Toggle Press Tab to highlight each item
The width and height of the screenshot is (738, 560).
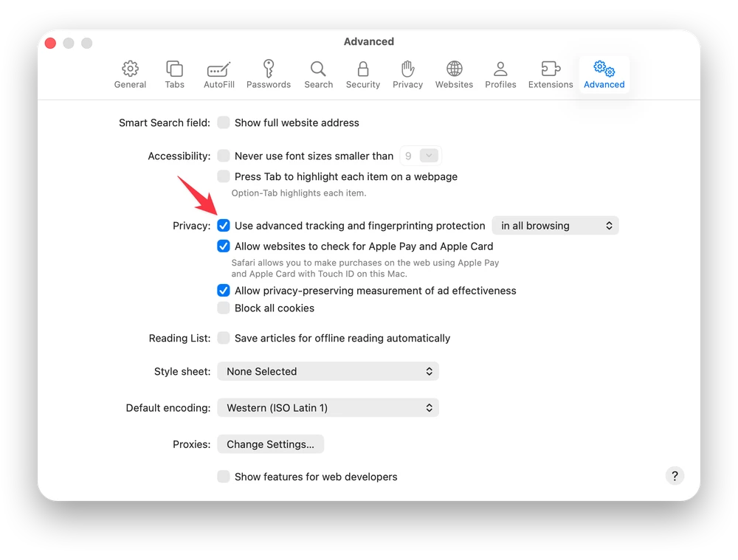tap(223, 176)
